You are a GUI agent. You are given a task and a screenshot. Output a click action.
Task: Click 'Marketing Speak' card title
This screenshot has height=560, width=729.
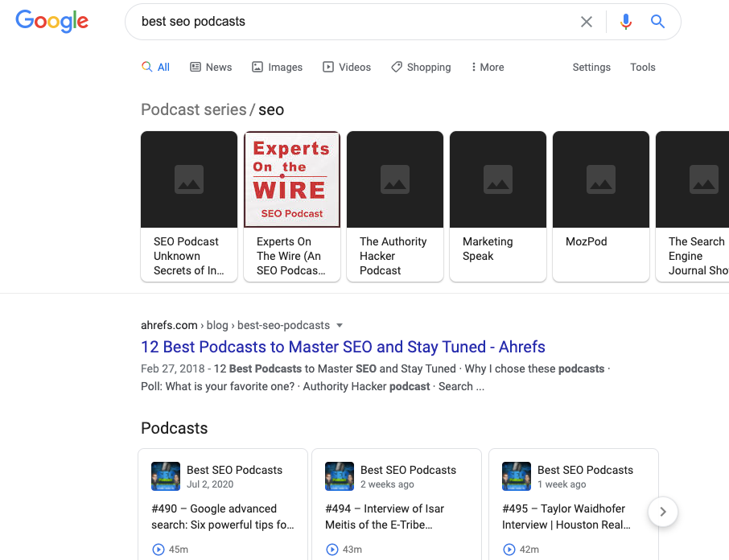[488, 249]
